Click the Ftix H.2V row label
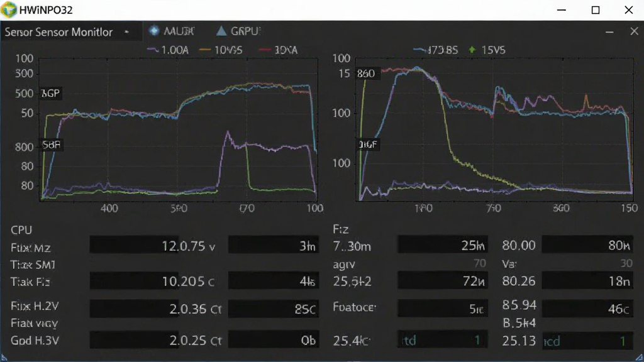The width and height of the screenshot is (644, 362). [x=35, y=306]
